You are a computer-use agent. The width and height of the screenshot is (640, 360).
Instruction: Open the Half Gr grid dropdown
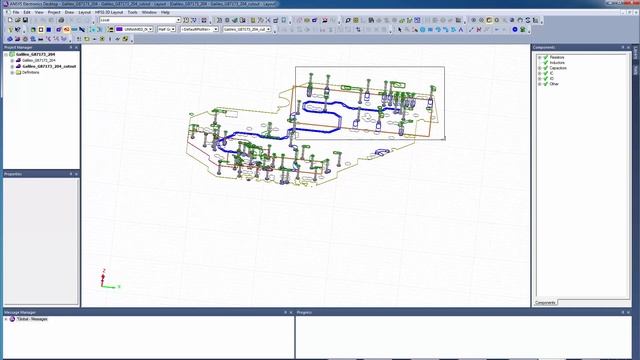[x=173, y=29]
